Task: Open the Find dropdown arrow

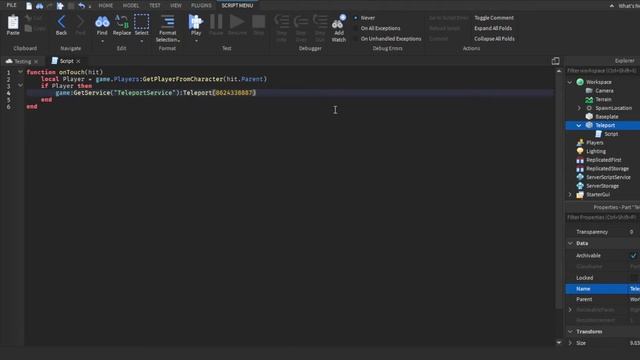Action: point(102,40)
